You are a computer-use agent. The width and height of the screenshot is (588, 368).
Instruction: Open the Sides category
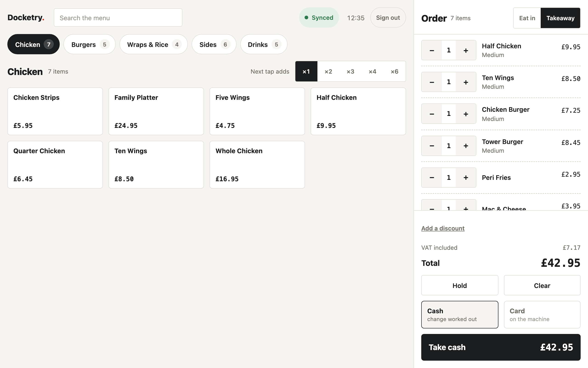[214, 44]
